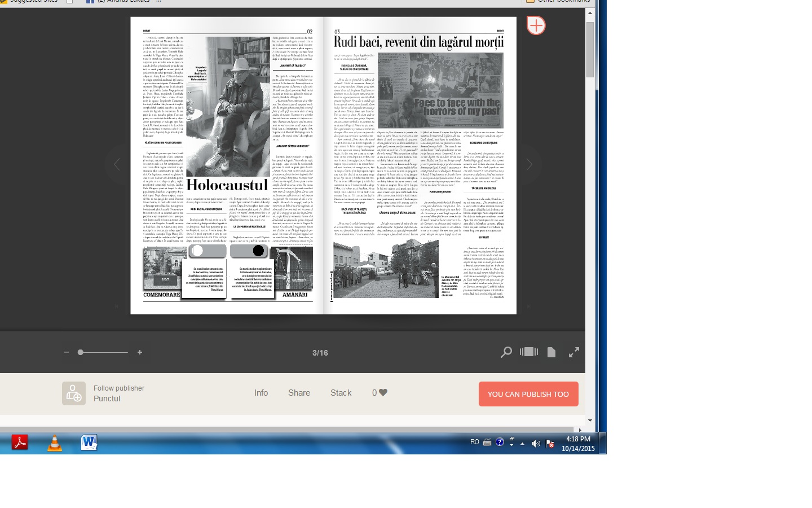Screen dimensions: 812x508
Task: Open the Stack option
Action: click(341, 393)
